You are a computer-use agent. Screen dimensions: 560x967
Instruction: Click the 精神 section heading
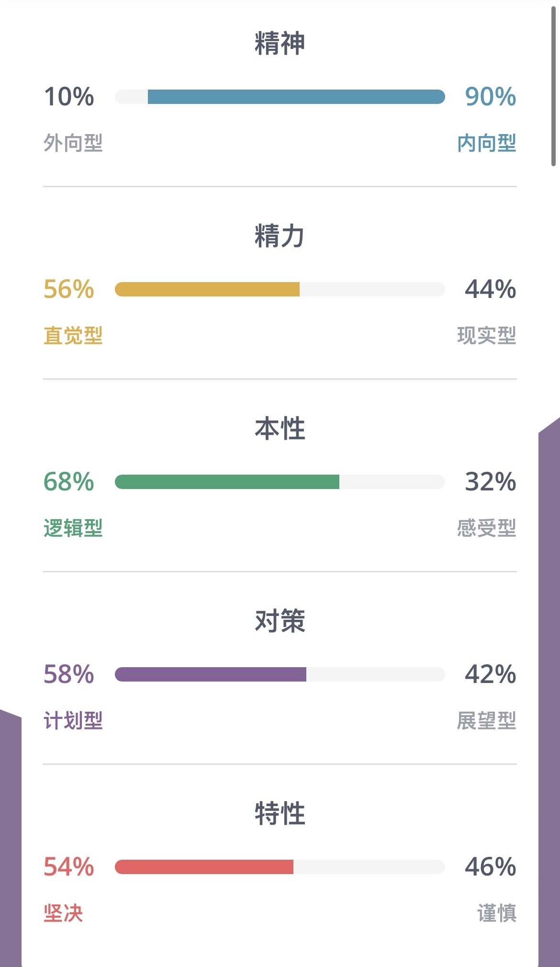(280, 44)
